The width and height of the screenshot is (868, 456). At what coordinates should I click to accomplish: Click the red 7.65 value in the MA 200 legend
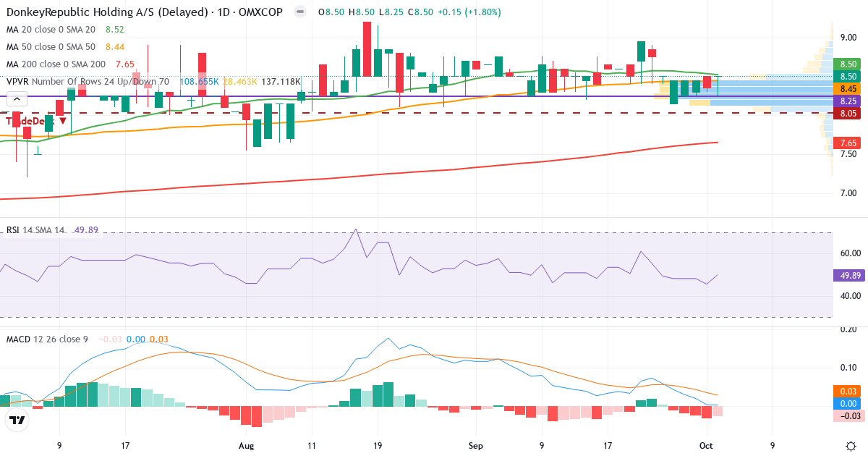[125, 64]
